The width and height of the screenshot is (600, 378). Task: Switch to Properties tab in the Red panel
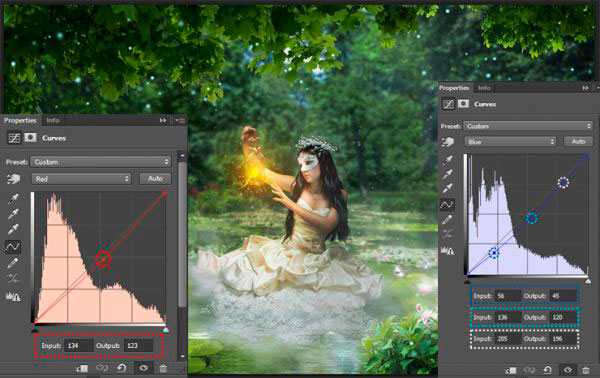(x=20, y=120)
